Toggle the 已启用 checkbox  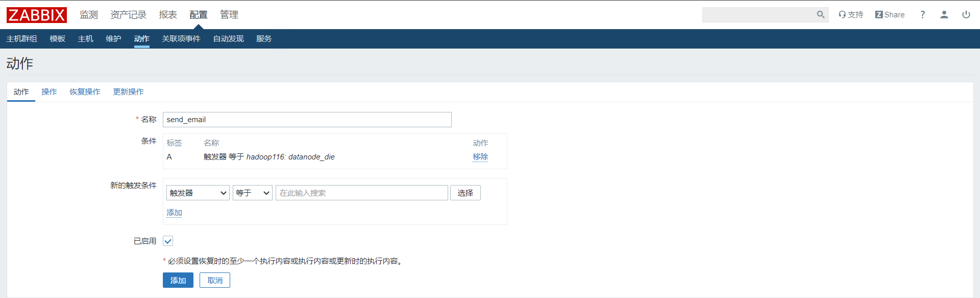168,241
